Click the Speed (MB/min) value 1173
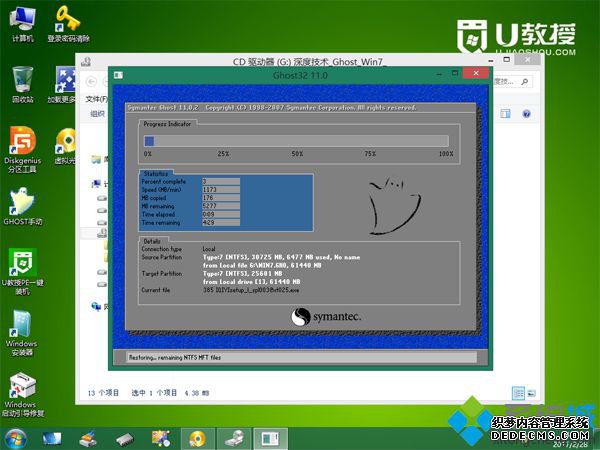Screen dimensions: 600x450 (221, 189)
